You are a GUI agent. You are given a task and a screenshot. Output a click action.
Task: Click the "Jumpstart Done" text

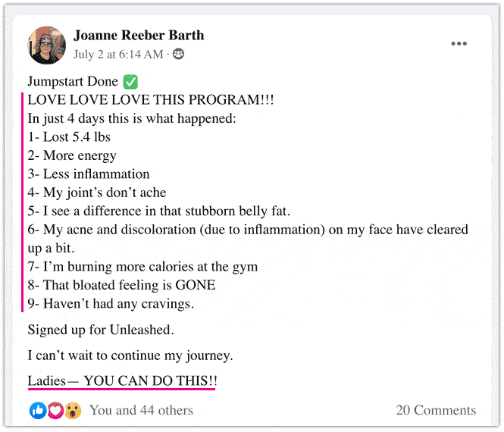(x=73, y=82)
